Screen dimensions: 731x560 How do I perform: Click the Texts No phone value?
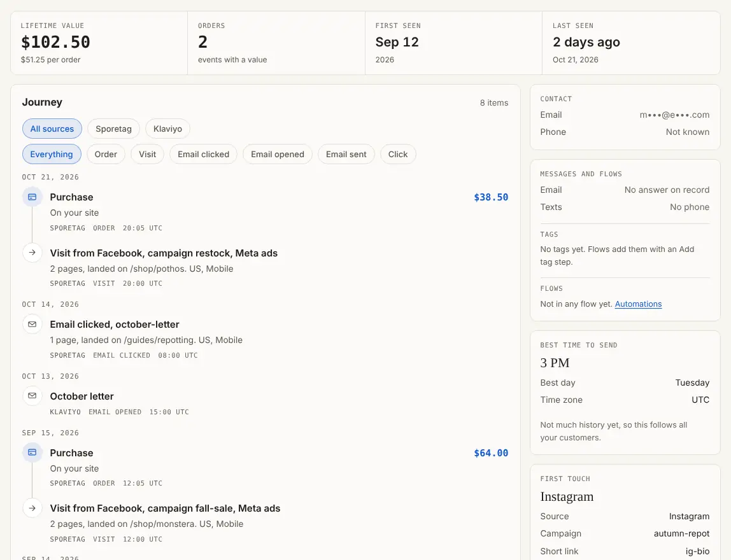click(690, 207)
